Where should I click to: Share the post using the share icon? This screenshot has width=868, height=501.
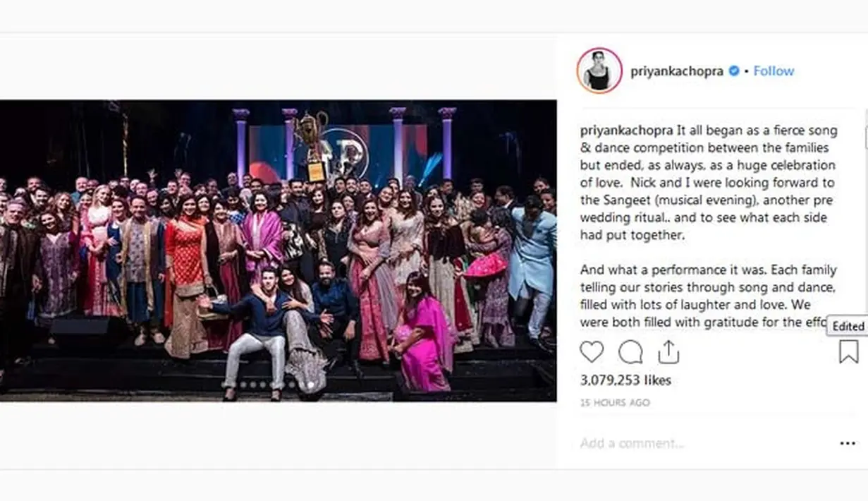(668, 351)
